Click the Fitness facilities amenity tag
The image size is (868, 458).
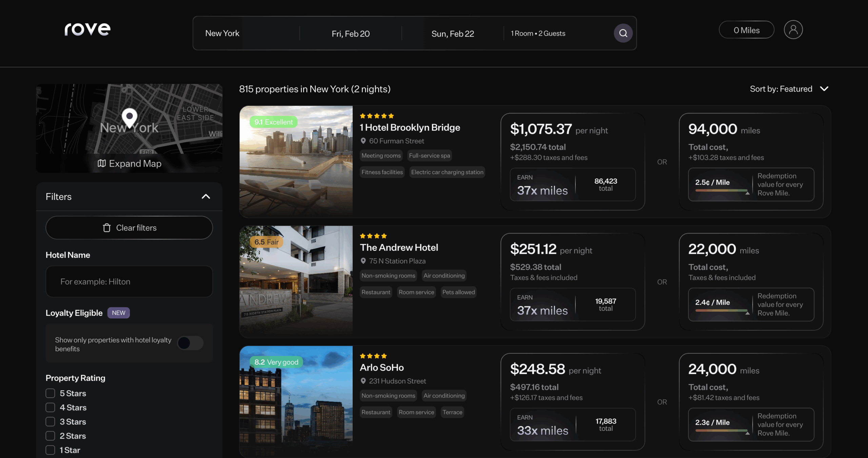tap(382, 172)
